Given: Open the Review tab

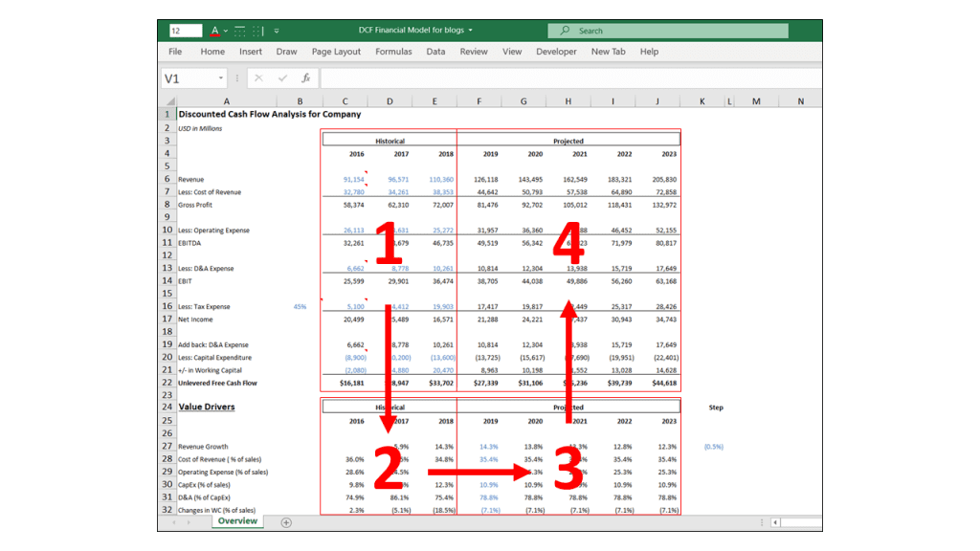Looking at the screenshot, I should (x=474, y=52).
